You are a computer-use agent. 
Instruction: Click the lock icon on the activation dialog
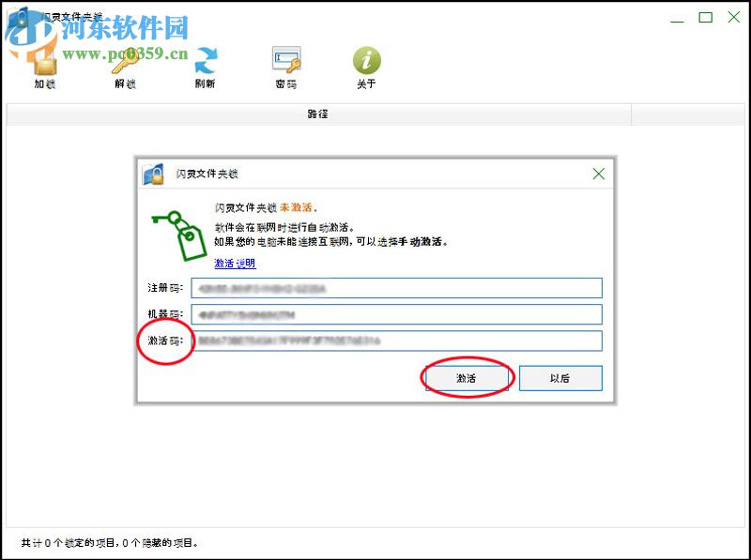[154, 174]
